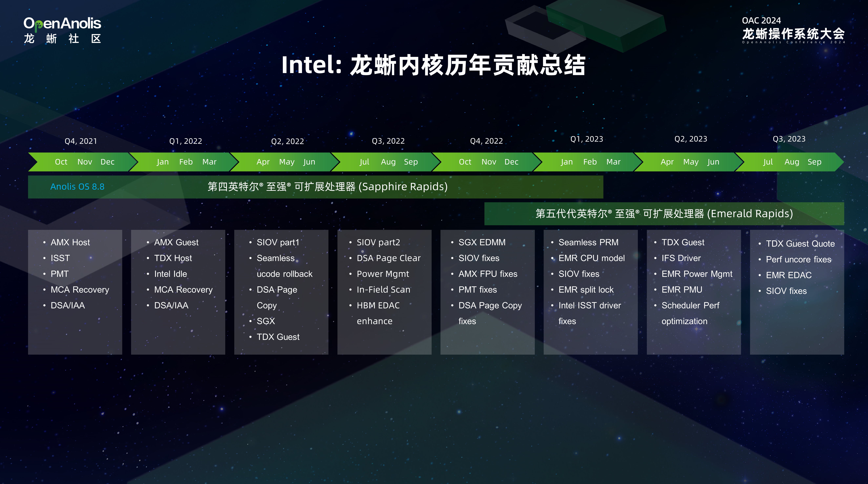The image size is (868, 484).
Task: Click the Q1, 2023 quarter label
Action: click(586, 139)
